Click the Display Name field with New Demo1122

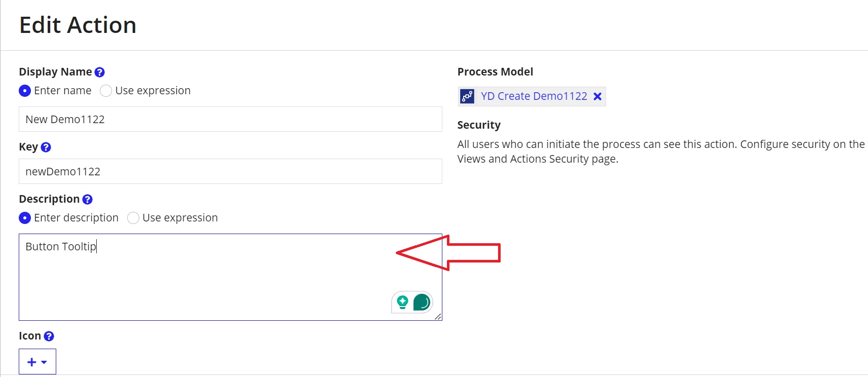click(x=231, y=119)
